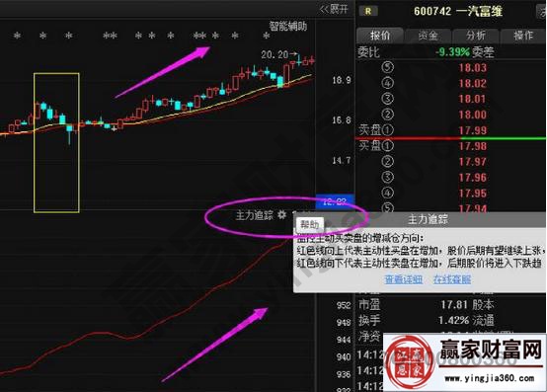The height and width of the screenshot is (392, 547).
Task: Click the 952 indicator axis label
Action: tap(344, 305)
